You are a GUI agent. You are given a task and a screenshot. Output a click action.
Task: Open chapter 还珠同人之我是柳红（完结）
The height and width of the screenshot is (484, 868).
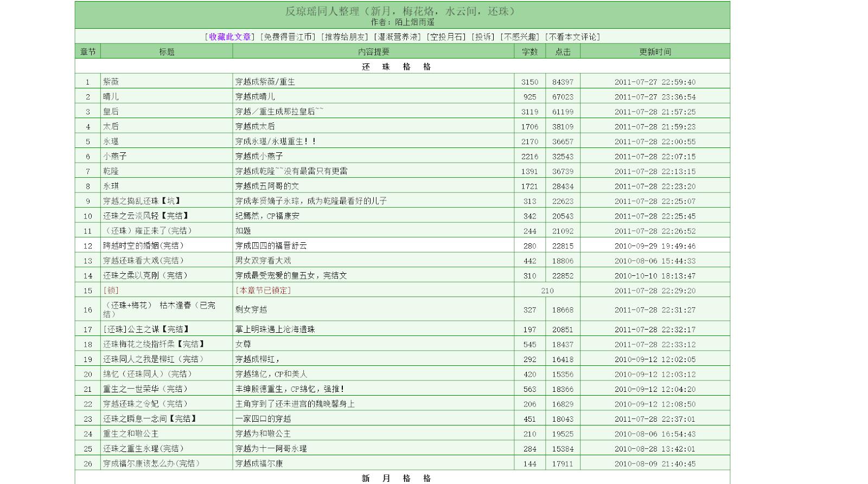point(154,359)
